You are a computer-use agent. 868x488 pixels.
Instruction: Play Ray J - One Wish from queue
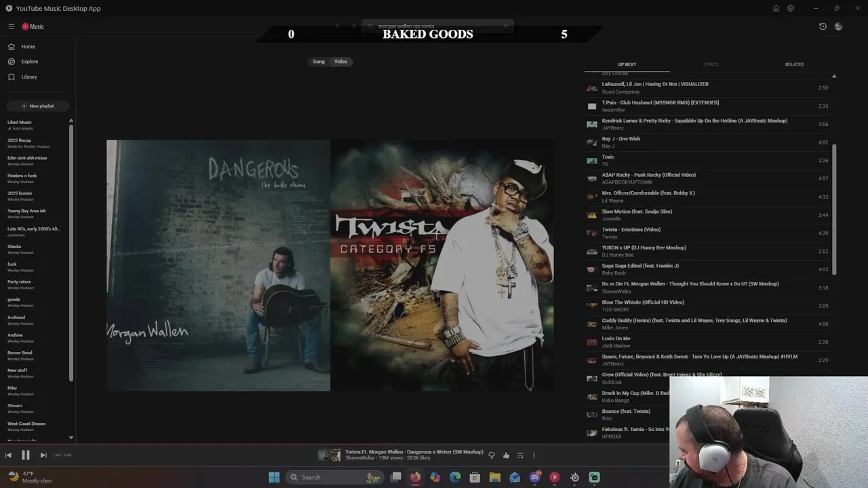707,142
